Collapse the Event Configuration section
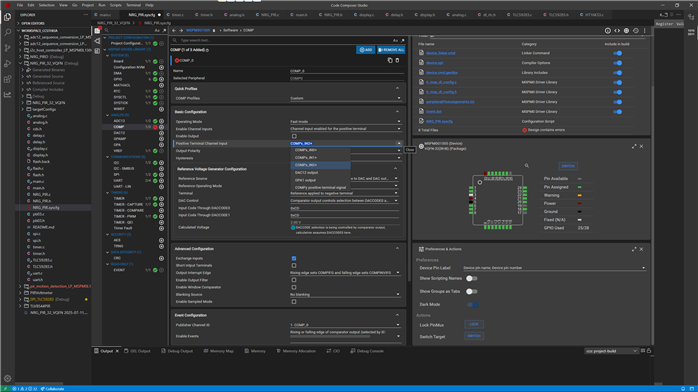This screenshot has width=698, height=392. [397, 315]
